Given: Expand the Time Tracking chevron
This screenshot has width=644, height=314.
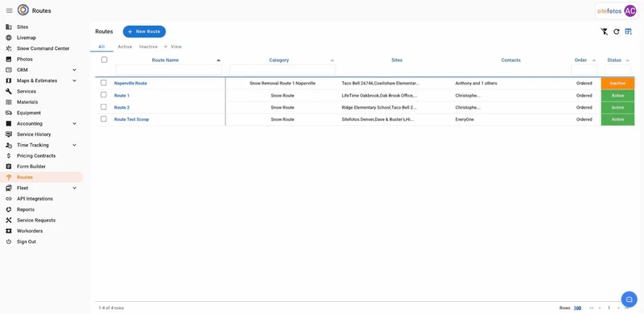Looking at the screenshot, I should coord(74,145).
